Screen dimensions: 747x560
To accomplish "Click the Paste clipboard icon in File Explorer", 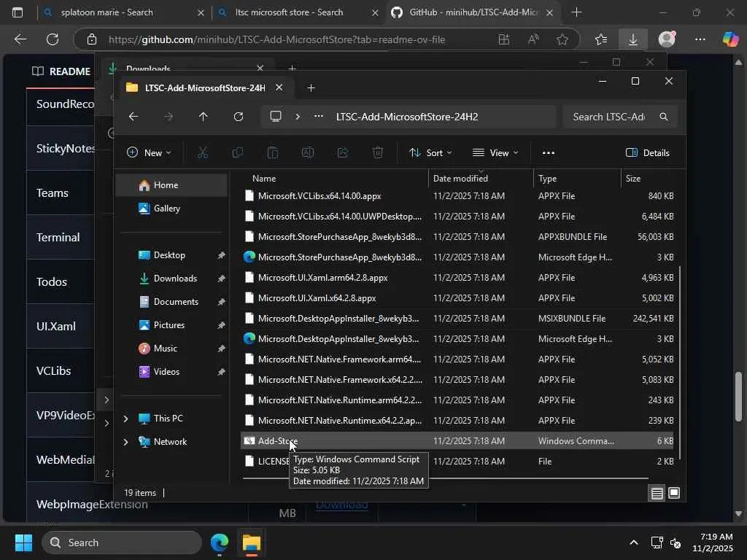I will click(x=273, y=153).
